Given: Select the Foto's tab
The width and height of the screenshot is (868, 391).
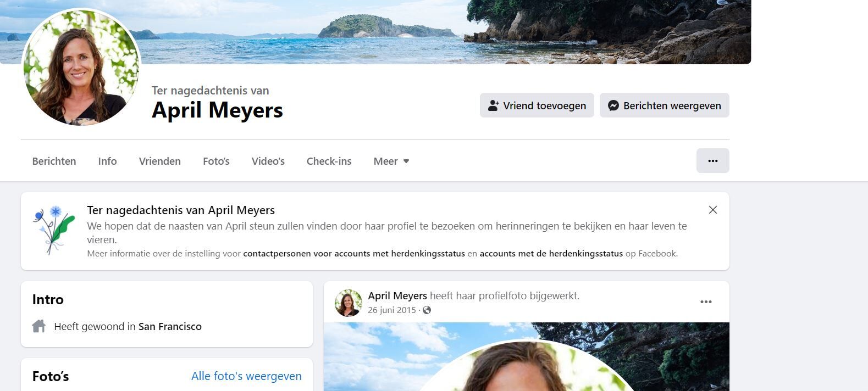Looking at the screenshot, I should [216, 161].
